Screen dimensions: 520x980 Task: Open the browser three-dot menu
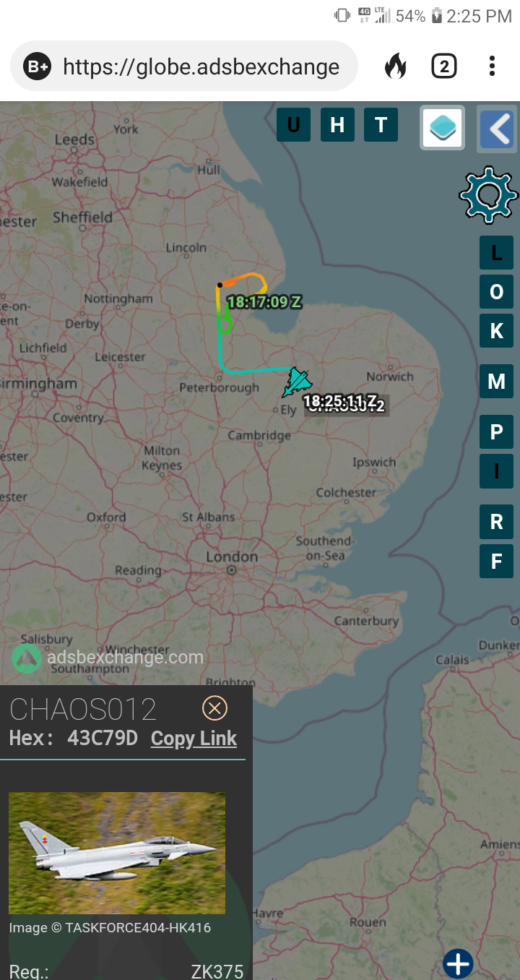[x=492, y=66]
